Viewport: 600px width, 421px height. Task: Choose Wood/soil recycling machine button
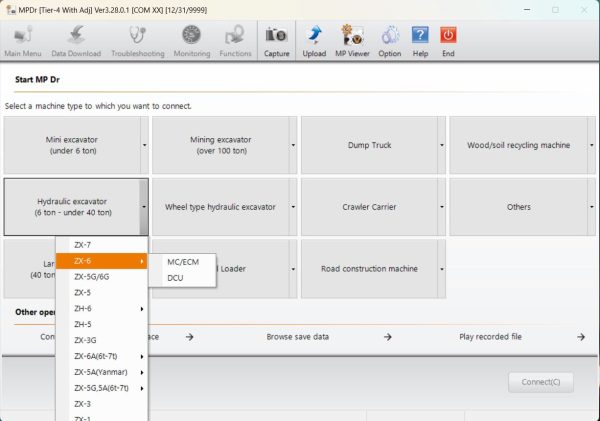[x=518, y=145]
